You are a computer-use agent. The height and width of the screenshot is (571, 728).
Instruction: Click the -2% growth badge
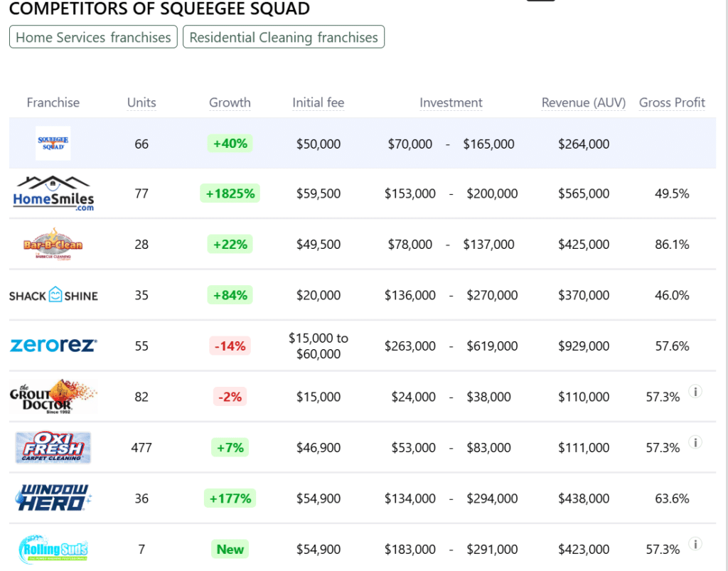click(x=230, y=397)
